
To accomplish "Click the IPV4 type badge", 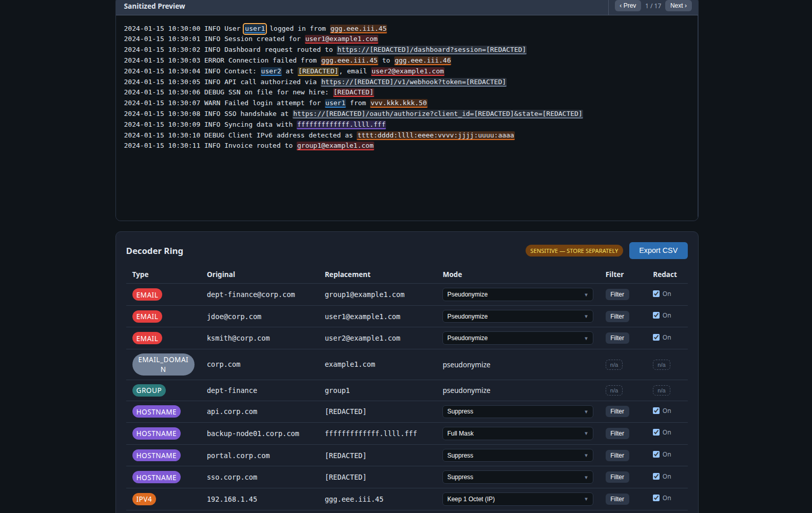I will (x=144, y=499).
